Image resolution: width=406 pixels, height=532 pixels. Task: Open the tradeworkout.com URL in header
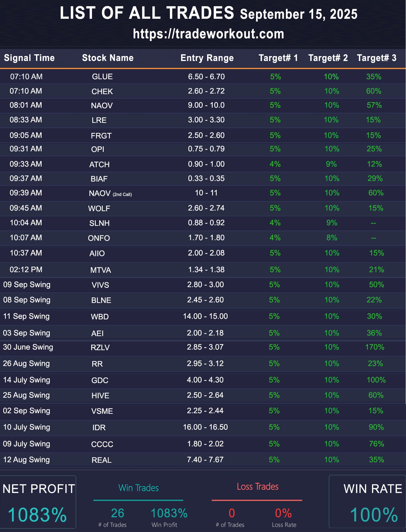tap(208, 34)
